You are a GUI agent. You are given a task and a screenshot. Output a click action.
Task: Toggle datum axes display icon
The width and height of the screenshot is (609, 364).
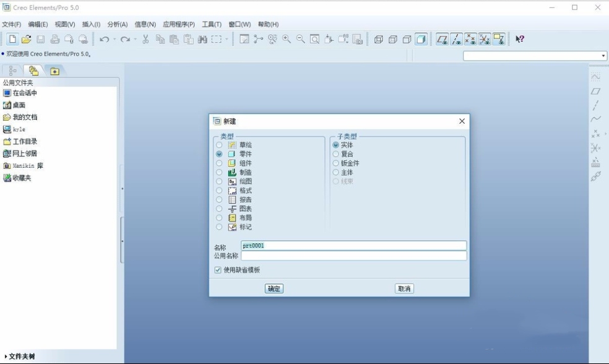[x=456, y=39]
